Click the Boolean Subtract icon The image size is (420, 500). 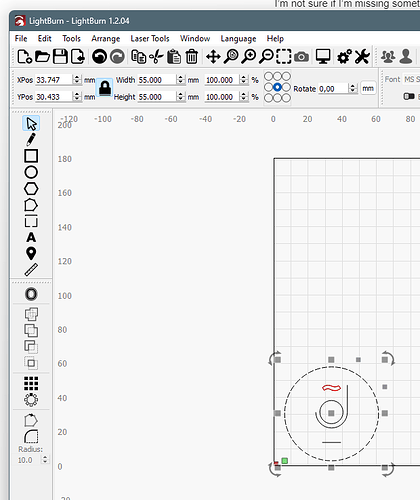[31, 347]
